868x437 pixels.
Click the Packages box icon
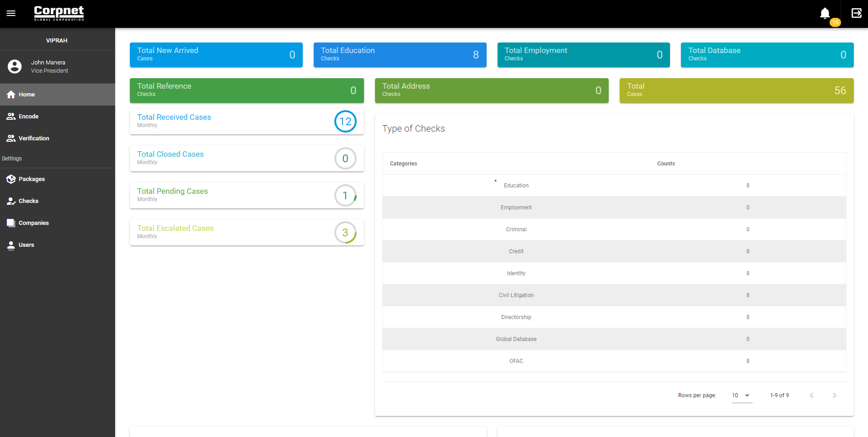pos(11,179)
